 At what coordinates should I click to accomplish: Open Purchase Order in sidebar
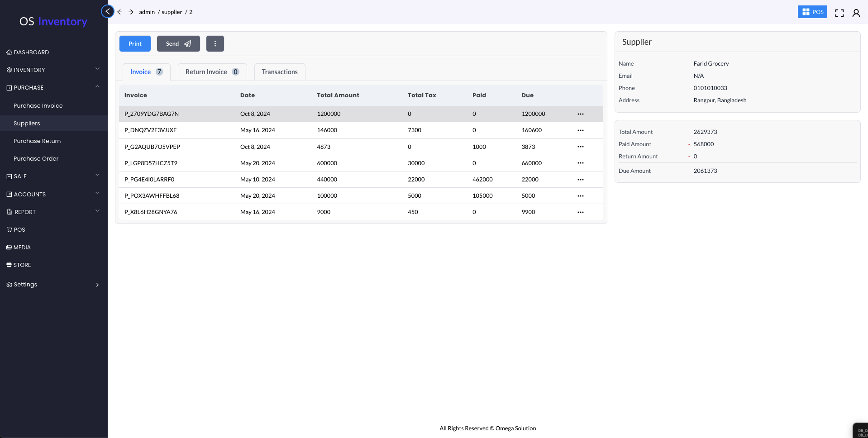[x=36, y=159]
